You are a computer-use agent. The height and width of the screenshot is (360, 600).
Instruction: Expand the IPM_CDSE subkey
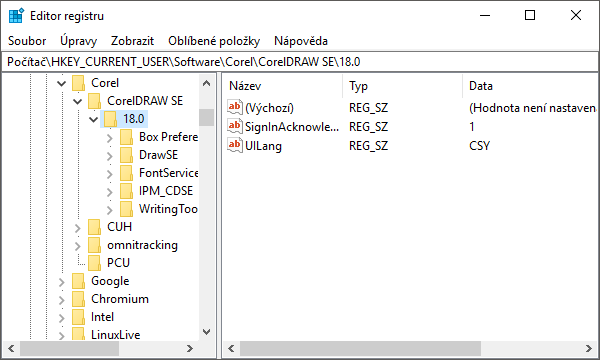point(110,192)
